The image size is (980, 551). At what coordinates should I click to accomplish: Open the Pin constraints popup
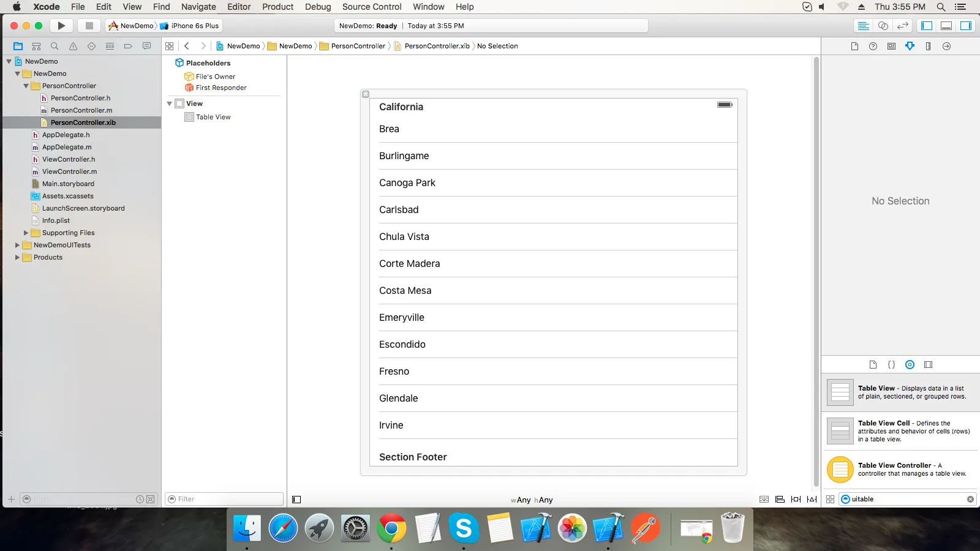pyautogui.click(x=796, y=499)
